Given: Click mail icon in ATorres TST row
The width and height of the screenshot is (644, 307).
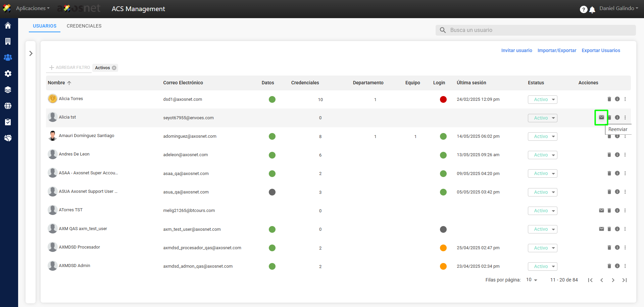Looking at the screenshot, I should coord(601,211).
